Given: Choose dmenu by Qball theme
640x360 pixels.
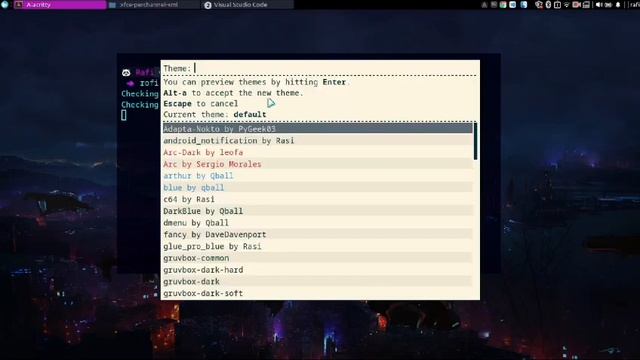Looking at the screenshot, I should (x=318, y=223).
